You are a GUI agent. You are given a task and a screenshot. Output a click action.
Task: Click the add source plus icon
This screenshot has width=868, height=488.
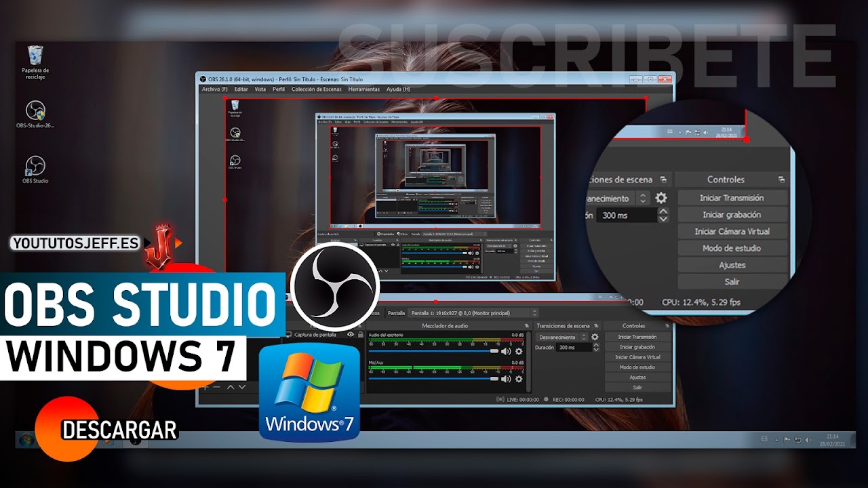pos(206,386)
